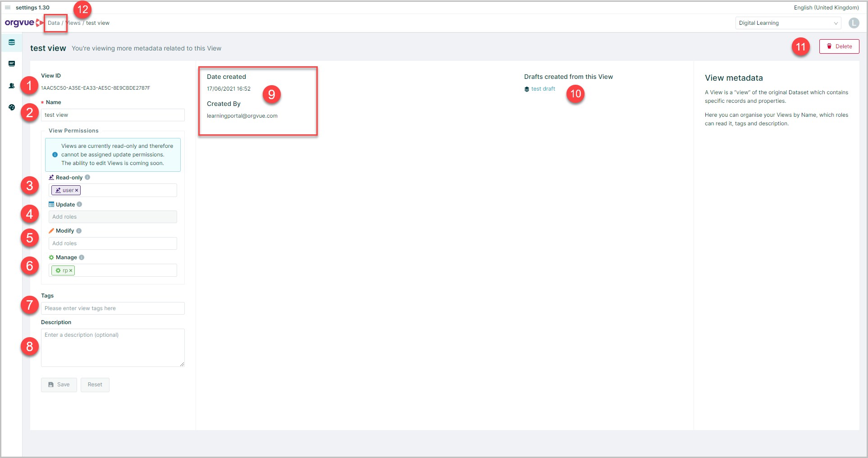This screenshot has height=458, width=868.
Task: Open the hamburger menu beside settings 1.30
Action: point(7,7)
